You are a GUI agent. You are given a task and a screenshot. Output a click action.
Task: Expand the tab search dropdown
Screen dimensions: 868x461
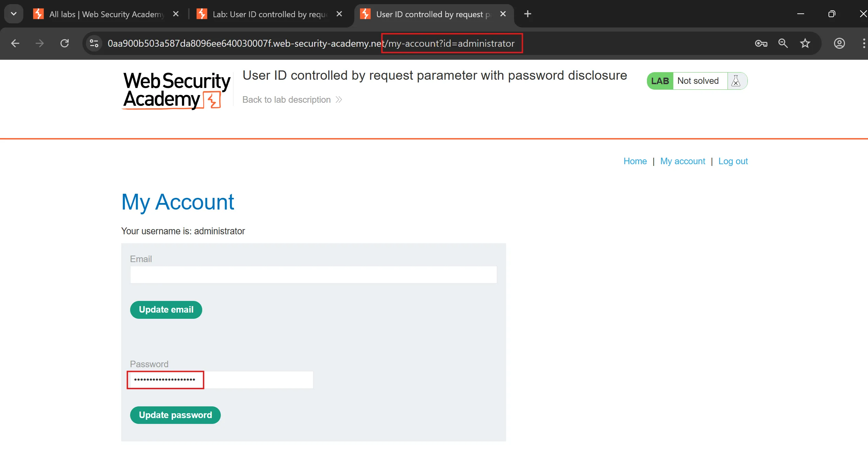click(x=14, y=14)
